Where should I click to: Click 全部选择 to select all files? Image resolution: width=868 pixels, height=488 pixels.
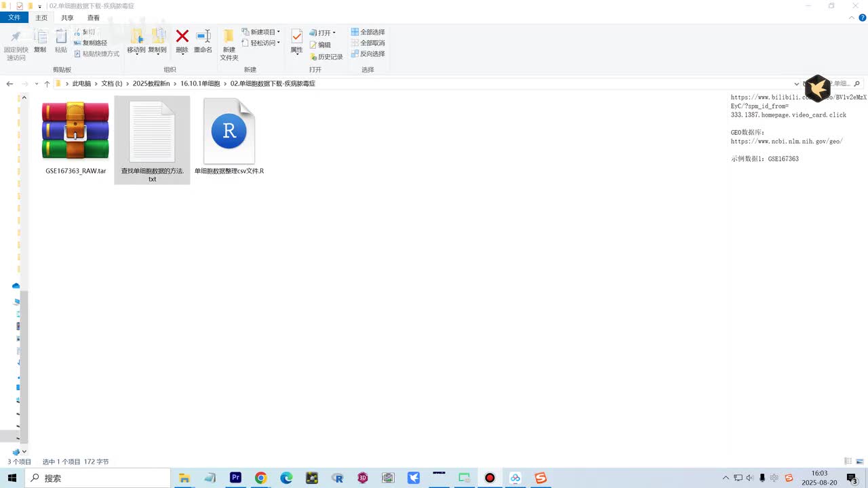click(x=368, y=32)
